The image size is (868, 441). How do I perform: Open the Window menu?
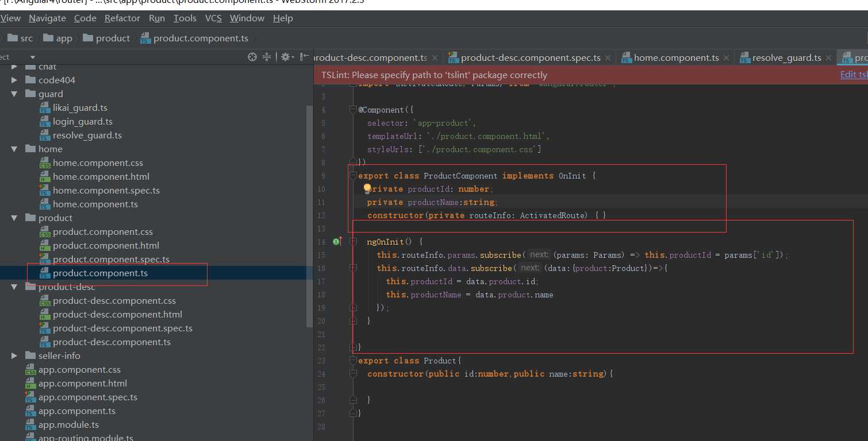pos(247,18)
